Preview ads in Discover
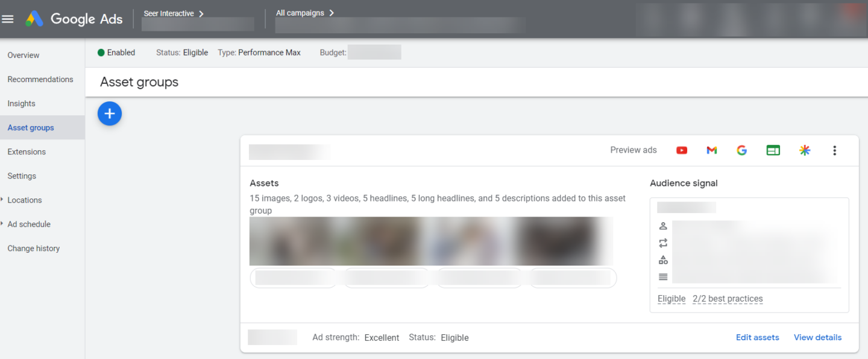 coord(805,150)
